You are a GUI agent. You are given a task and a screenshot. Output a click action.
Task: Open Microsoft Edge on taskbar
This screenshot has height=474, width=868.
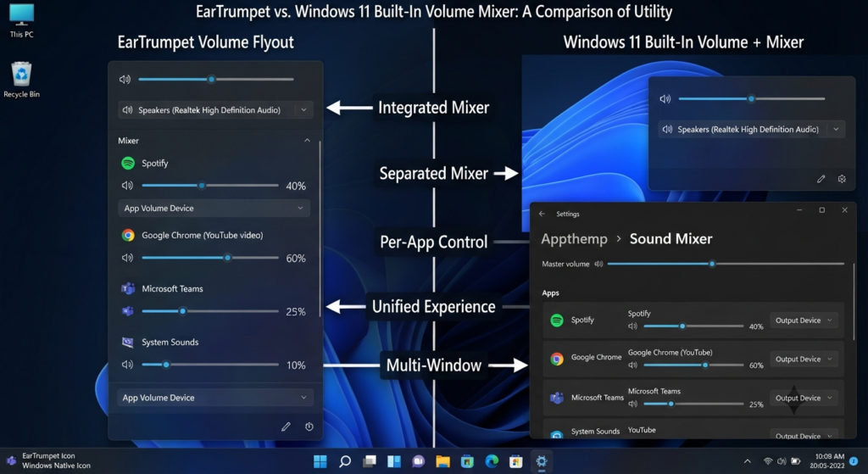[x=492, y=461]
